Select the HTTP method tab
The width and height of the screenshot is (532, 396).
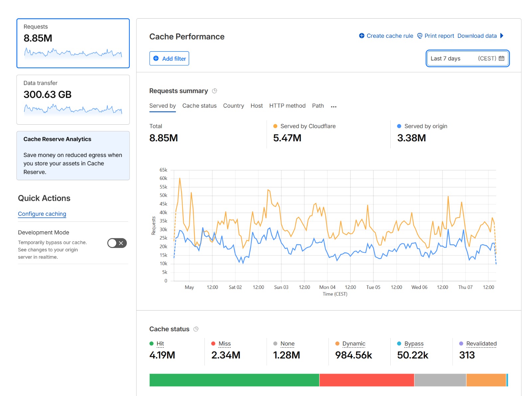pos(287,106)
